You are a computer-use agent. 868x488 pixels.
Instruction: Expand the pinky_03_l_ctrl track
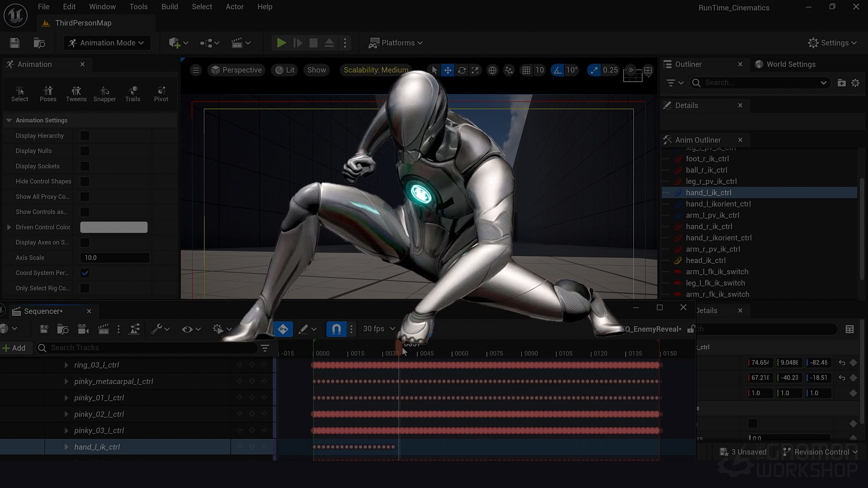(67, 430)
